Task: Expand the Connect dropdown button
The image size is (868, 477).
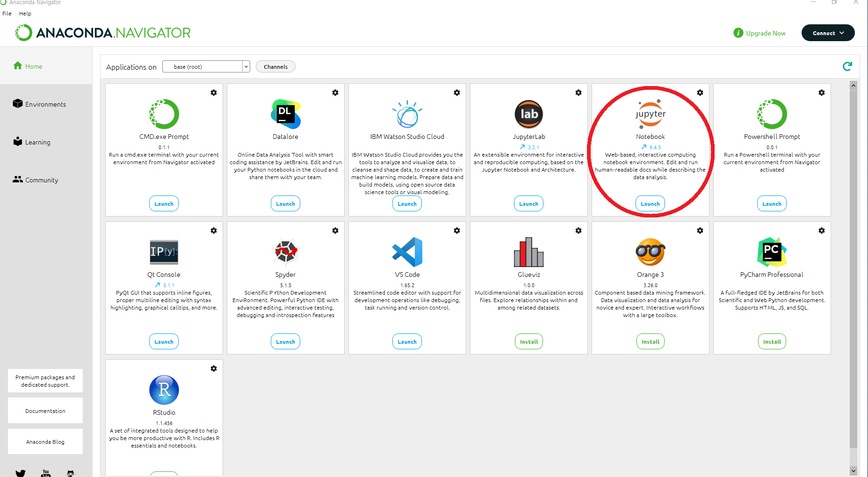Action: 828,33
